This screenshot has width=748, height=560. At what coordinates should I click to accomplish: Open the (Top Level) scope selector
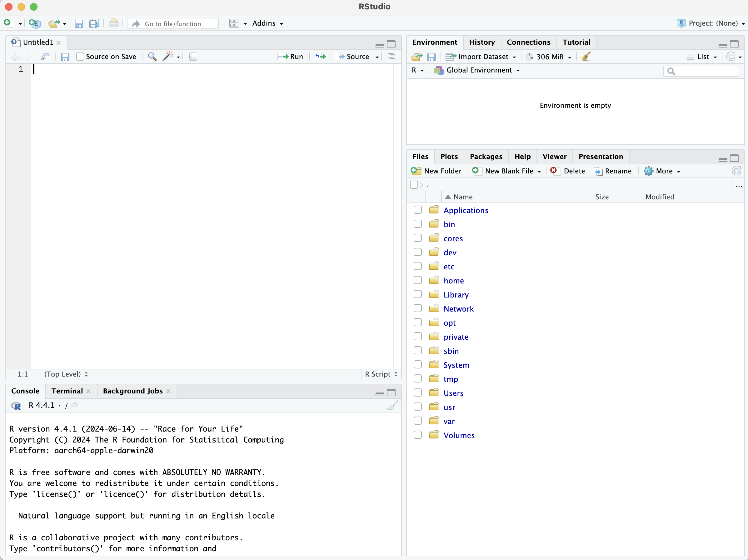[66, 374]
